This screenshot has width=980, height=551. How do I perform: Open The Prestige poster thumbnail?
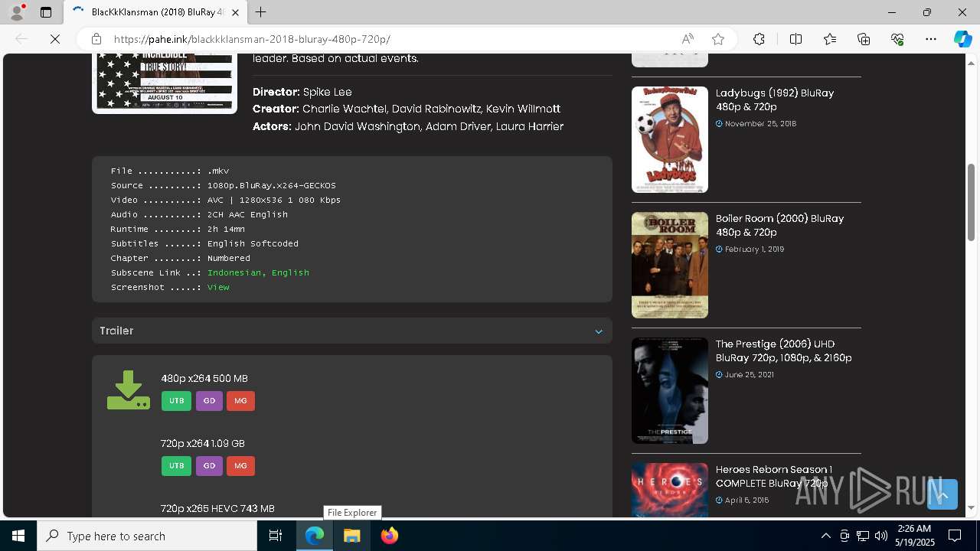coord(670,390)
